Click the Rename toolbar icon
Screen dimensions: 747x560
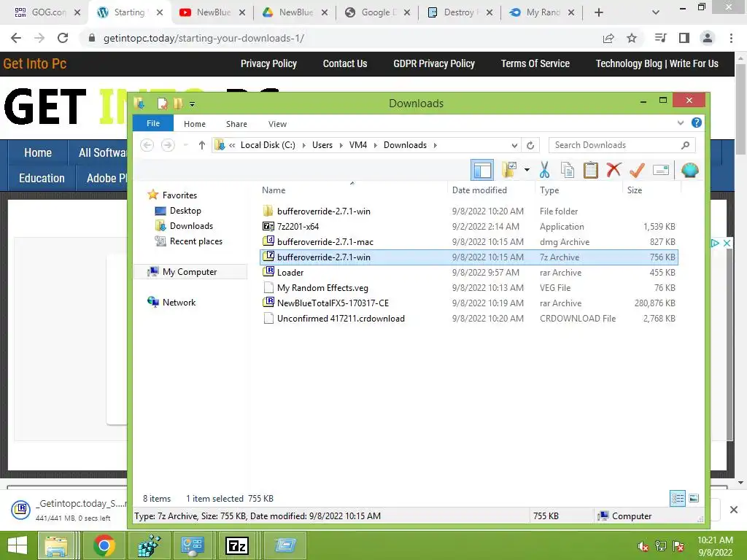tap(661, 170)
